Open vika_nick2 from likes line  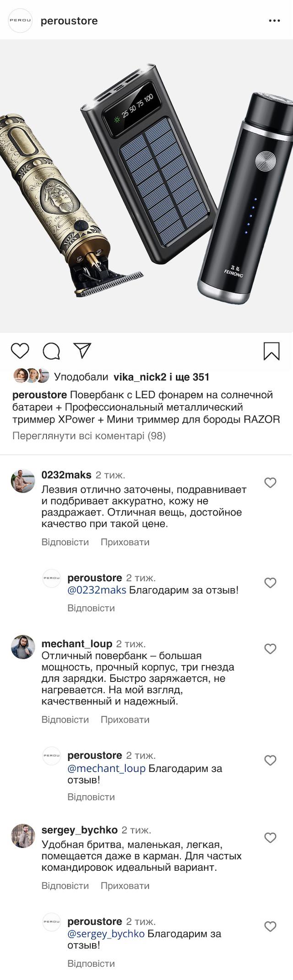pos(139,377)
